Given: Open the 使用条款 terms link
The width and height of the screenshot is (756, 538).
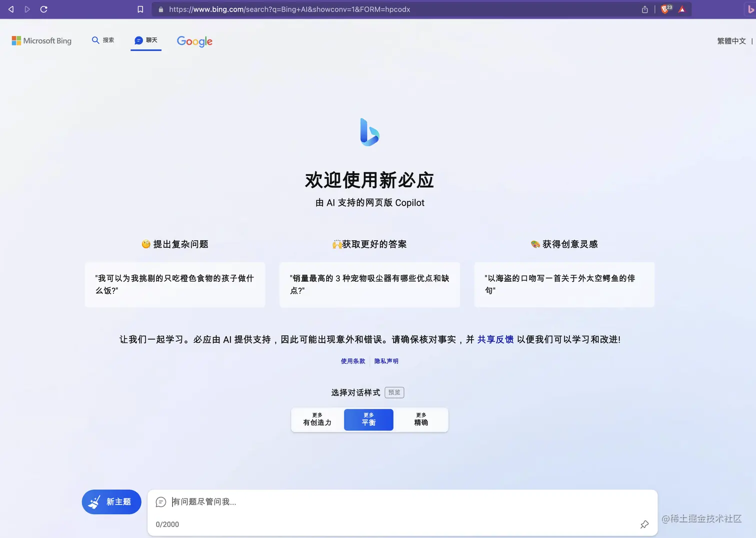Looking at the screenshot, I should tap(353, 361).
